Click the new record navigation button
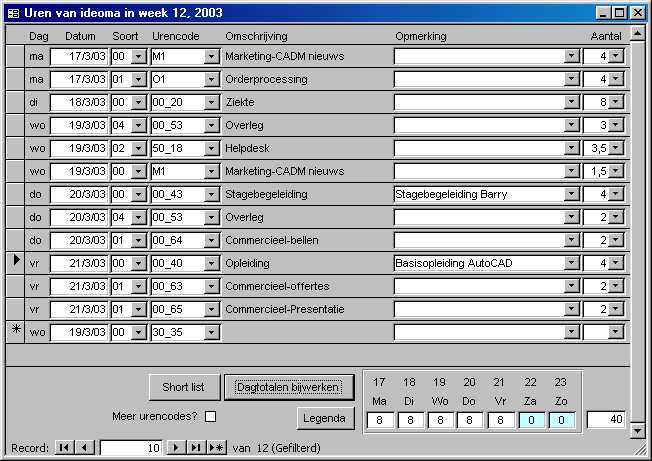Image resolution: width=652 pixels, height=461 pixels. (216, 448)
